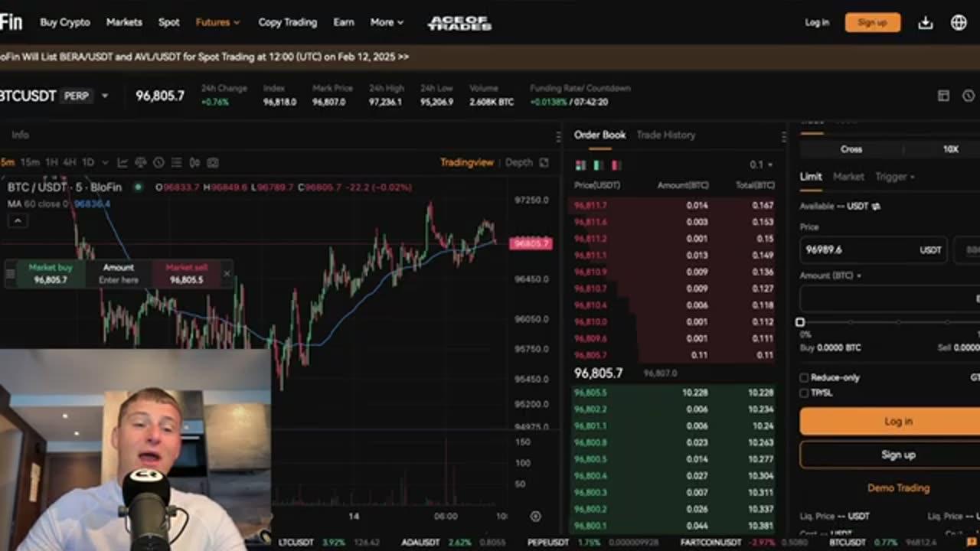Click ask price 96,811.7 in order book
This screenshot has height=551, width=980.
(x=590, y=206)
